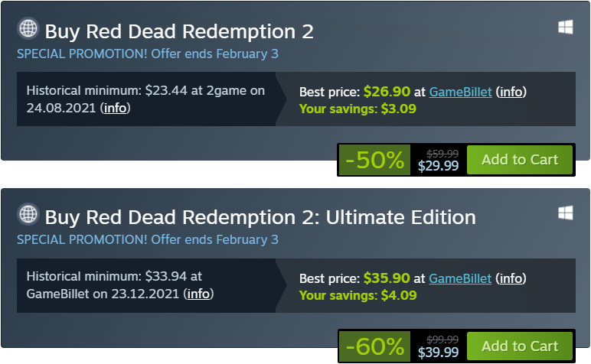
Task: Open the GameBillet link next to the $26.90 price
Action: [460, 92]
